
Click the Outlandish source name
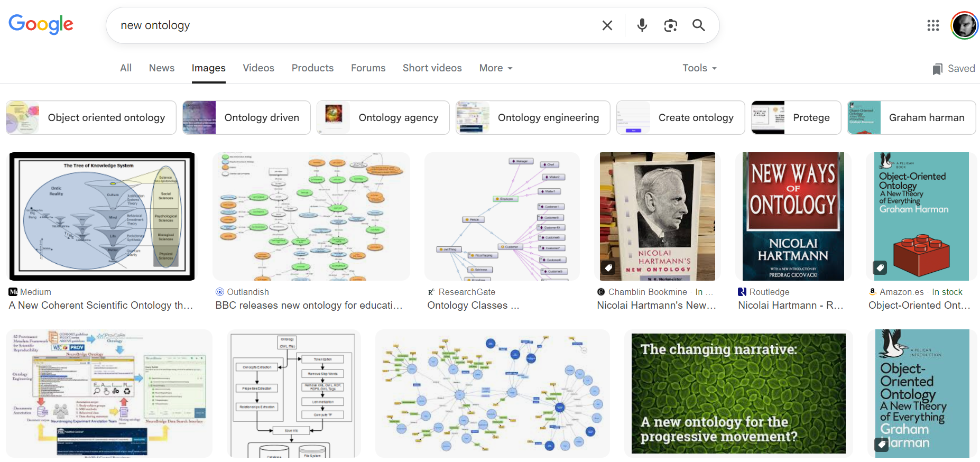(248, 292)
